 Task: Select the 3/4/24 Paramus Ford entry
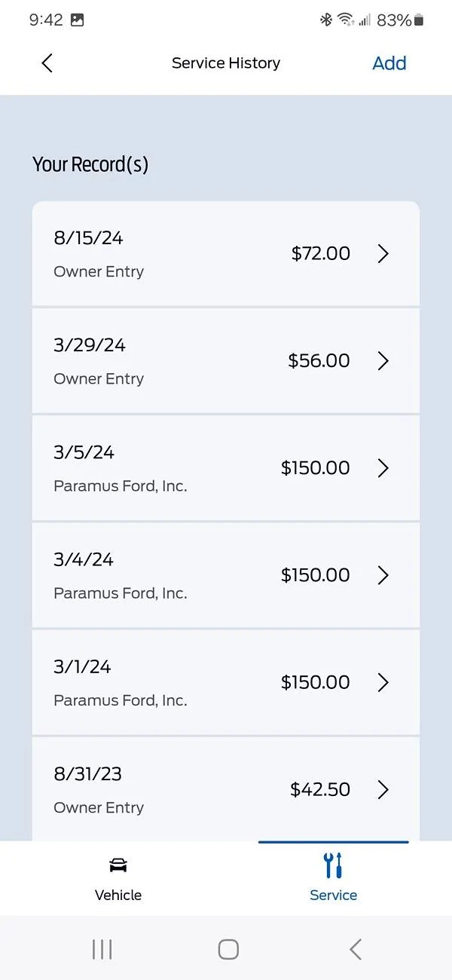226,574
